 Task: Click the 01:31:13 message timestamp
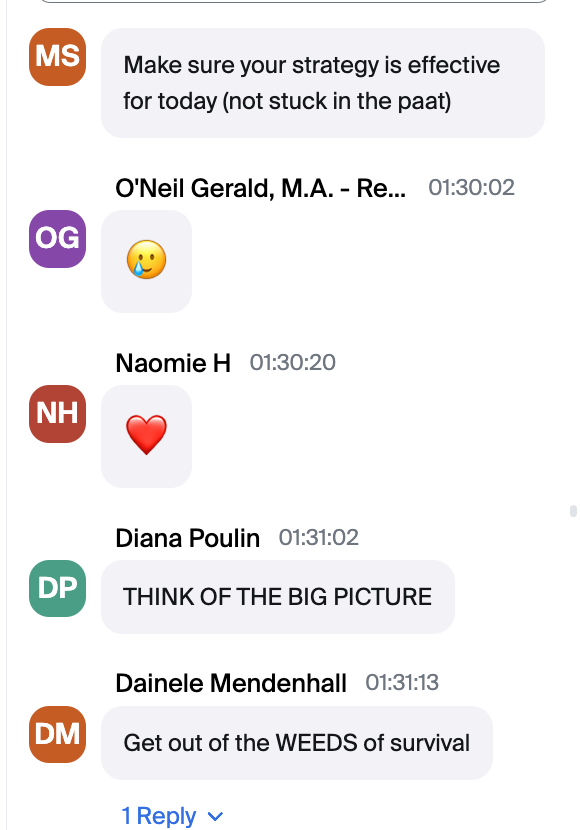[x=402, y=682]
